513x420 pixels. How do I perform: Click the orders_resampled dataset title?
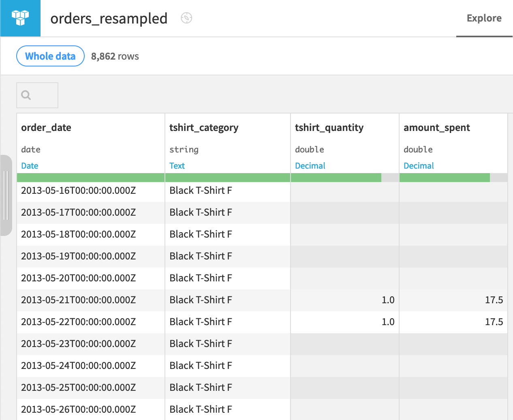click(109, 18)
